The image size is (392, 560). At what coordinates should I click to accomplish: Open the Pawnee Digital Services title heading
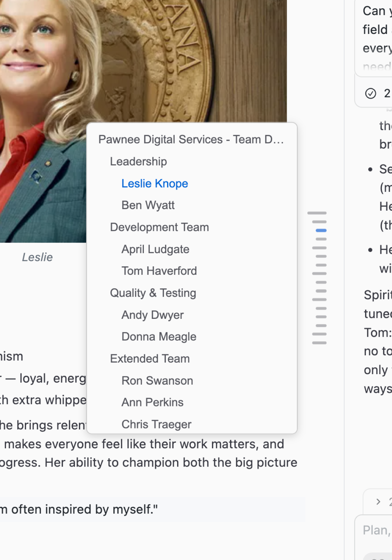click(x=191, y=139)
